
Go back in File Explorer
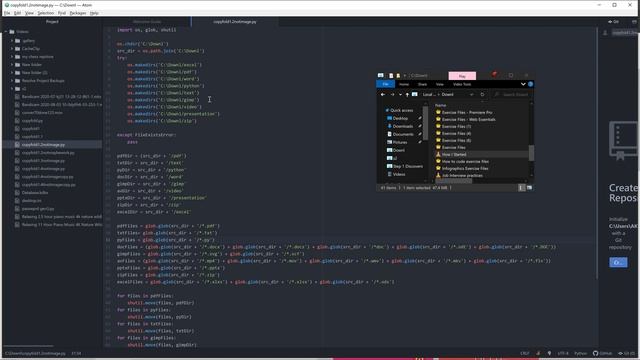(x=382, y=95)
